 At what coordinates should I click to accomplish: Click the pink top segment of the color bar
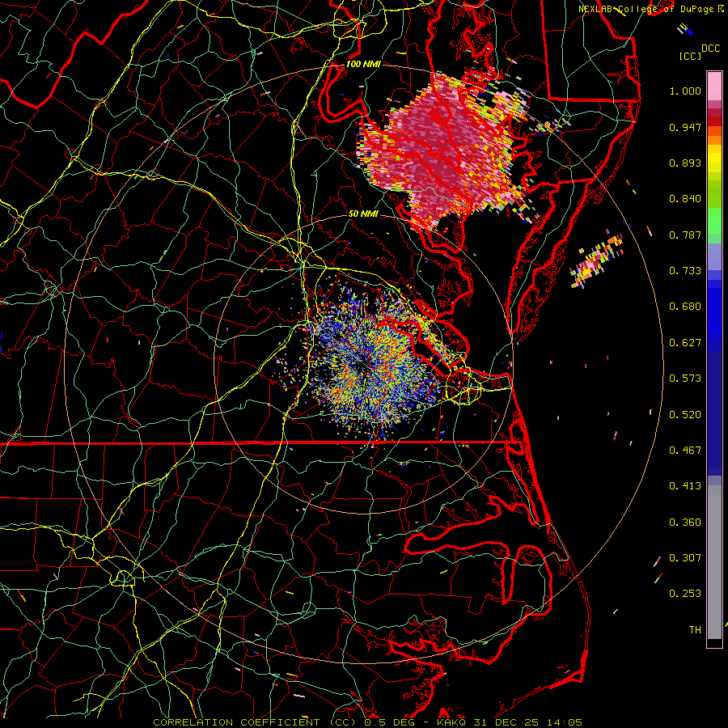(714, 87)
